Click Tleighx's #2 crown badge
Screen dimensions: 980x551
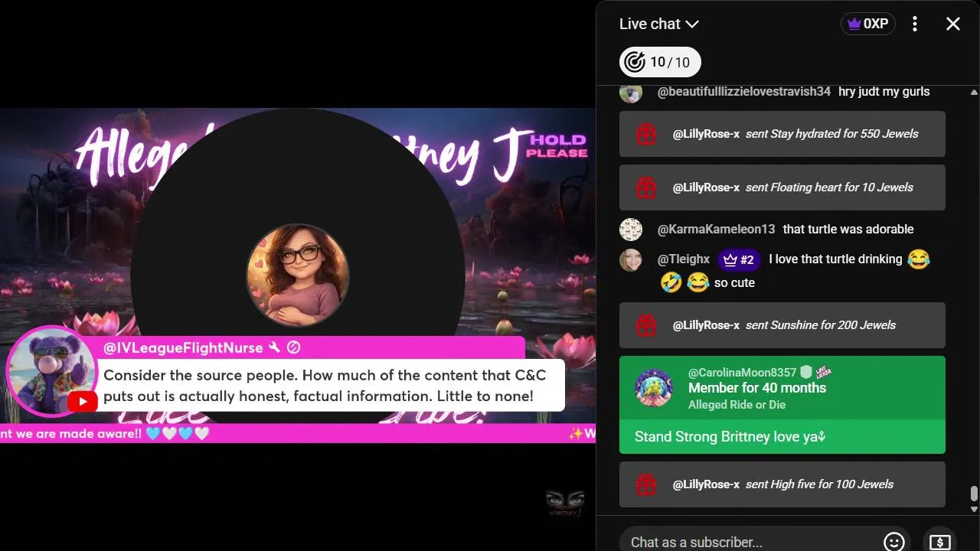pos(739,259)
